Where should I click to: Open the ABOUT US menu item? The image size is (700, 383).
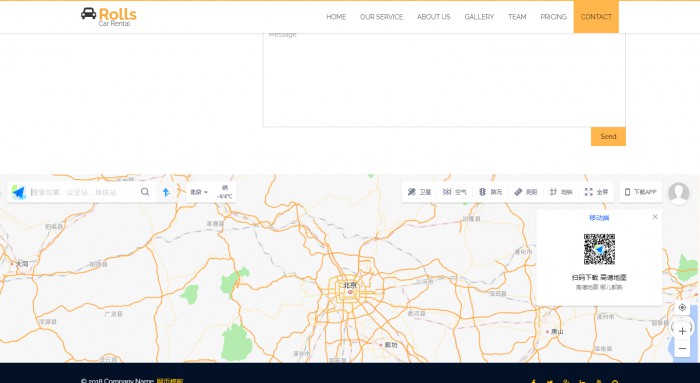coord(433,17)
